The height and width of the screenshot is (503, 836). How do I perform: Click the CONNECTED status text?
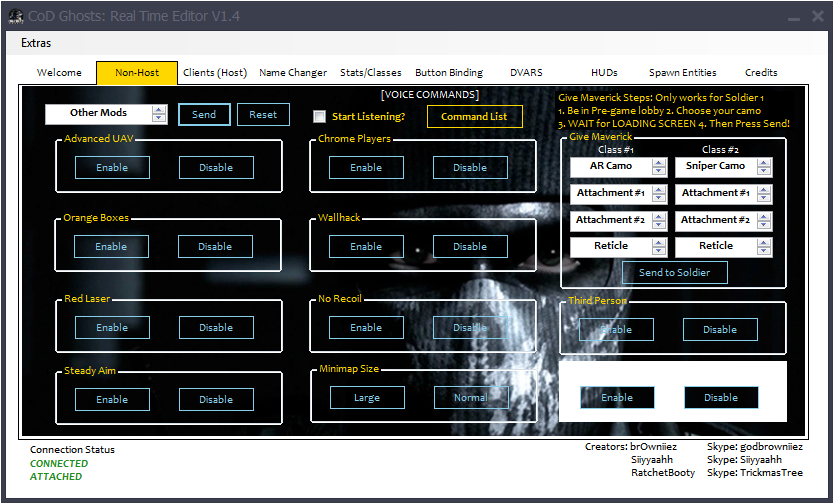pyautogui.click(x=59, y=464)
